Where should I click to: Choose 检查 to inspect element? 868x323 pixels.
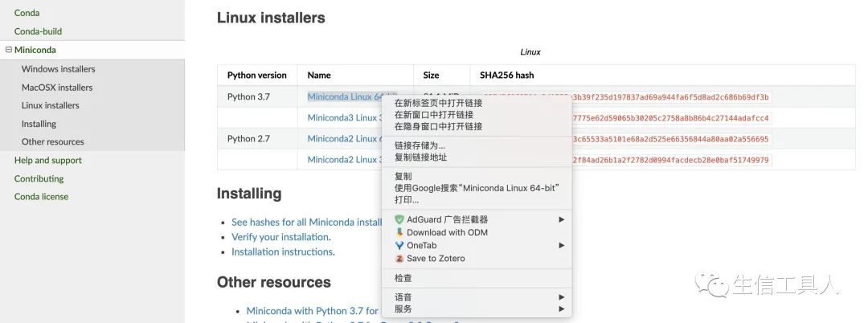[x=403, y=278]
